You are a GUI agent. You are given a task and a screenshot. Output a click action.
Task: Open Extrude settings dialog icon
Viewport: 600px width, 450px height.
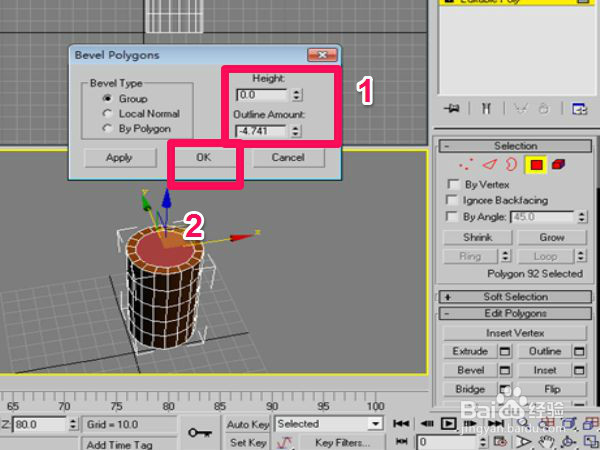[505, 351]
